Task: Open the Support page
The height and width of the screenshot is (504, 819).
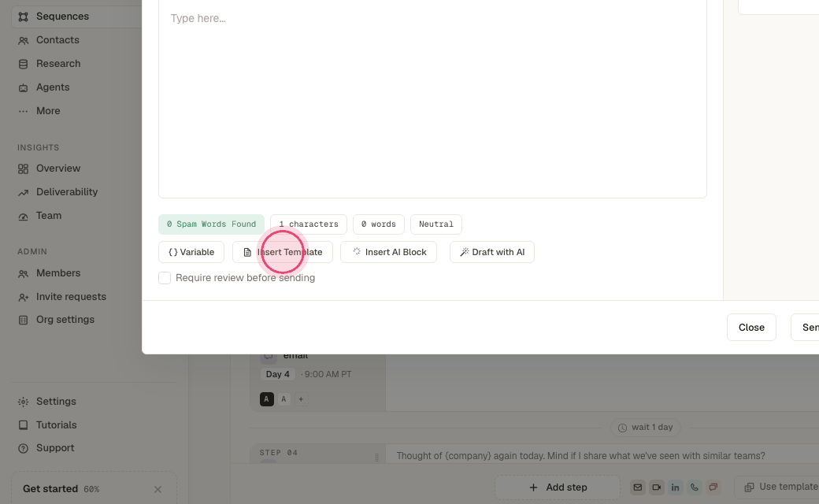Action: point(55,448)
